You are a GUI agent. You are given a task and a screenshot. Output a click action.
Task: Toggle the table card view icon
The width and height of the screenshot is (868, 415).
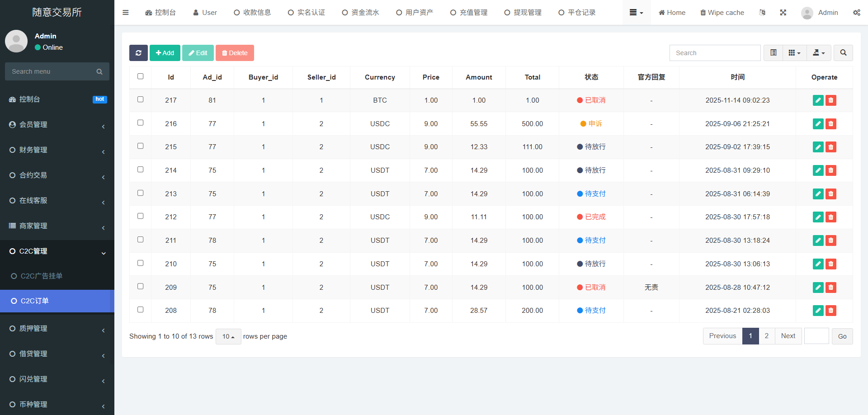774,53
